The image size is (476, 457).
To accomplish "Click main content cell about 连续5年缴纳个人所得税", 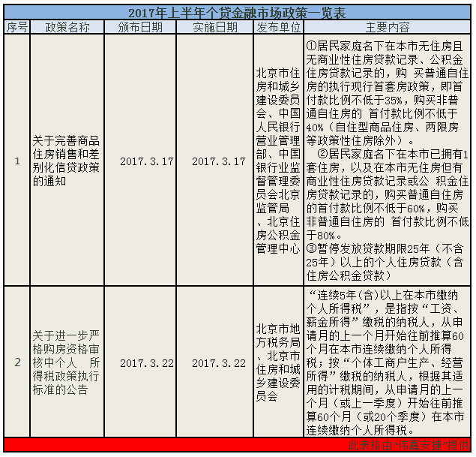I will click(x=388, y=362).
